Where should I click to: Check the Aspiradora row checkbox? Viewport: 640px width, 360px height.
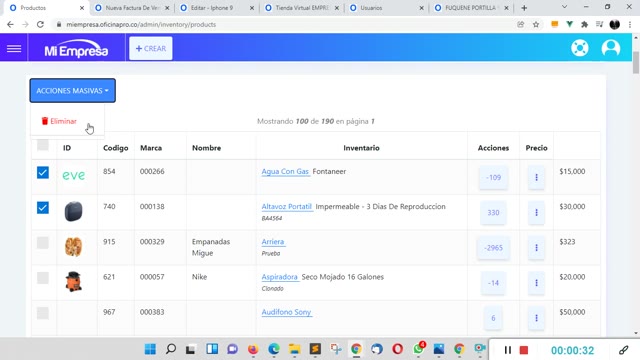coord(43,278)
